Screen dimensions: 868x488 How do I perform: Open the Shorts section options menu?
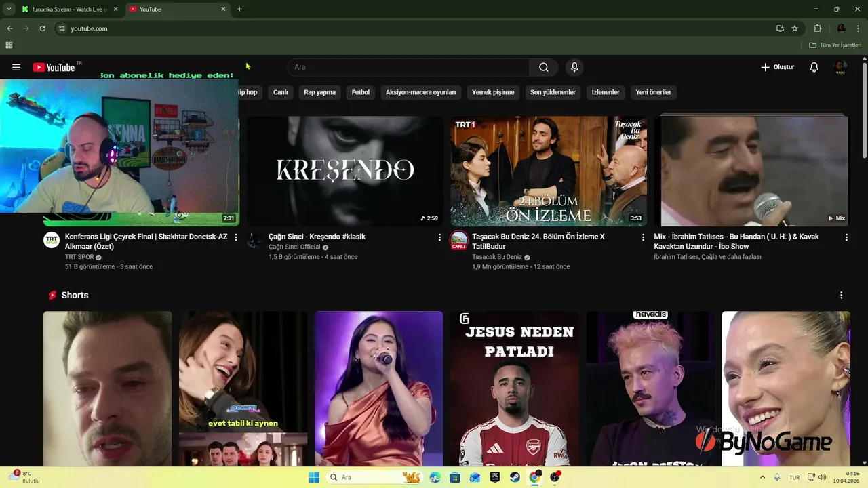pyautogui.click(x=841, y=296)
